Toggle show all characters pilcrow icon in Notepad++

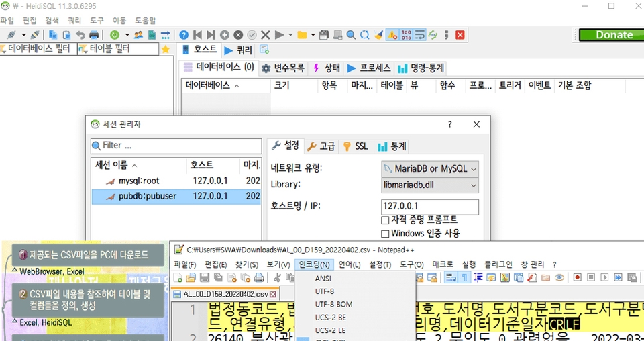tap(464, 277)
